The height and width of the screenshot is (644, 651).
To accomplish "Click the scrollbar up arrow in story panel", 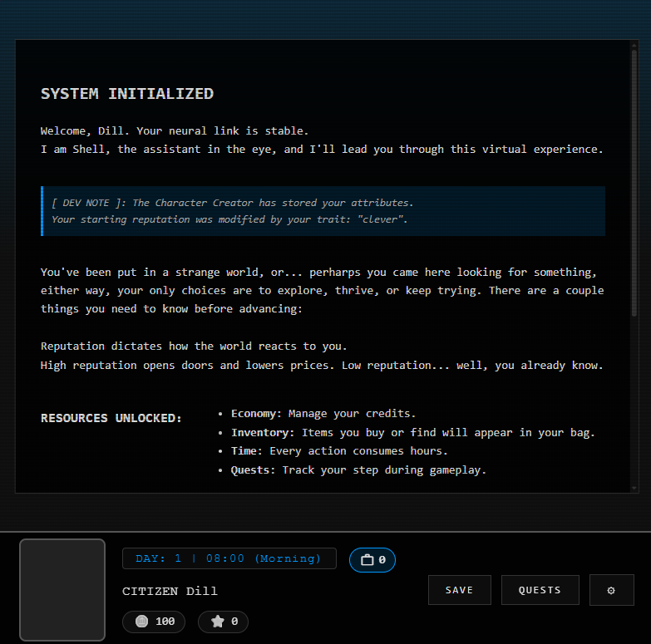I will coord(634,44).
